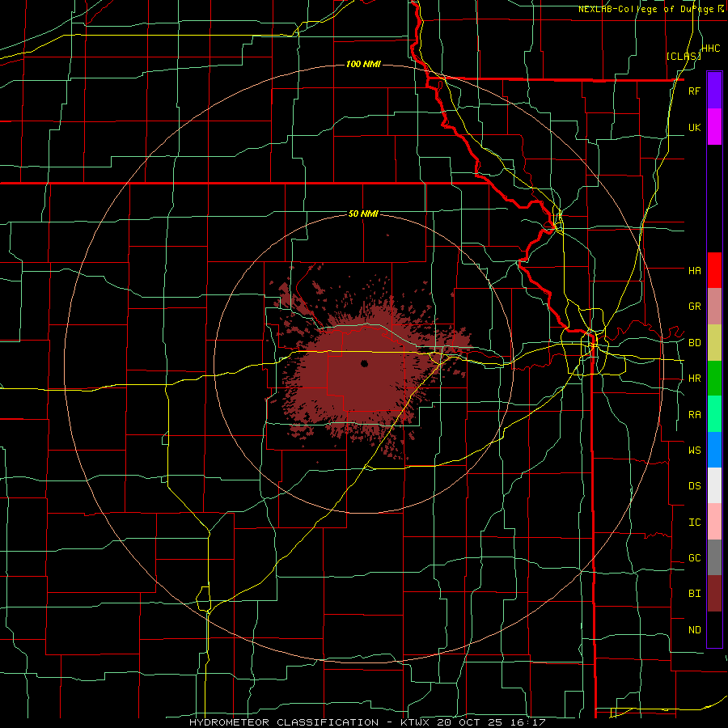Select the IC light pink legend swatch
728x728 pixels.
coord(714,522)
